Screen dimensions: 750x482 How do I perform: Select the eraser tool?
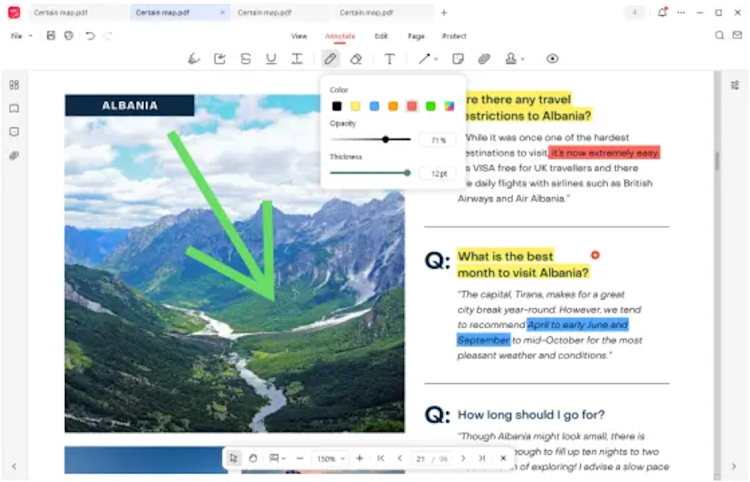(x=356, y=59)
